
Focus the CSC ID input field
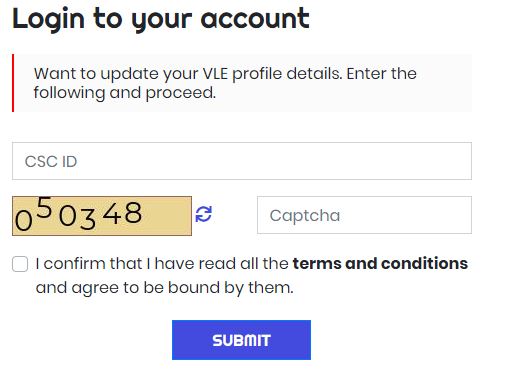tap(242, 161)
